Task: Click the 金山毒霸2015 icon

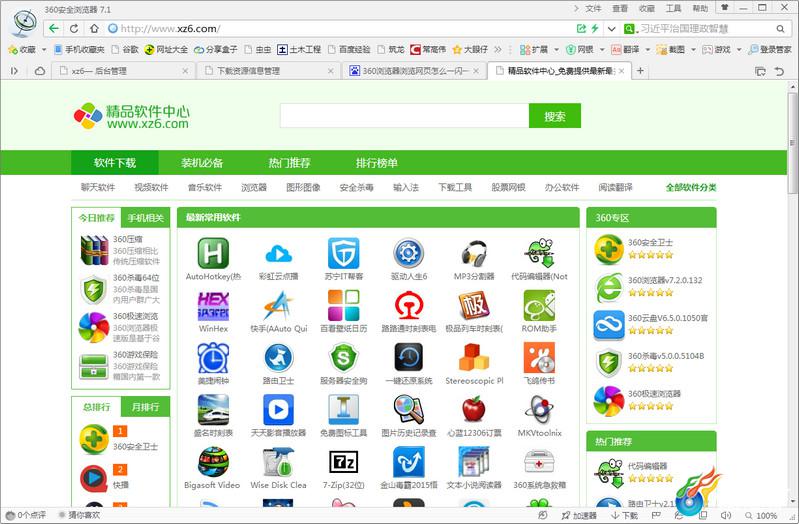Action: click(409, 462)
